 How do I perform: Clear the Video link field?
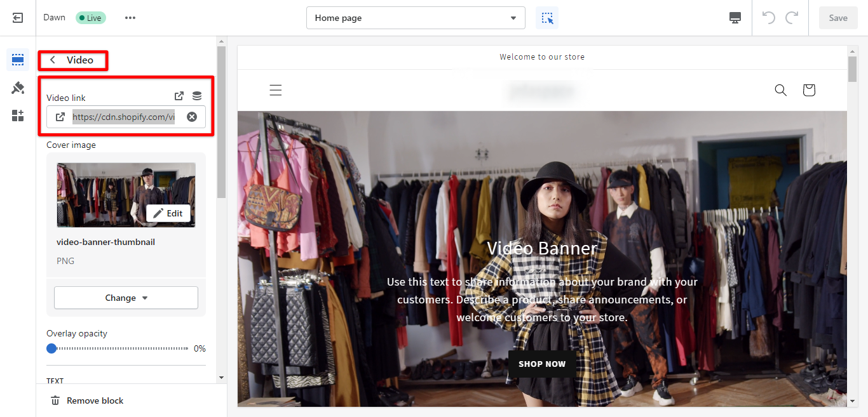[192, 117]
